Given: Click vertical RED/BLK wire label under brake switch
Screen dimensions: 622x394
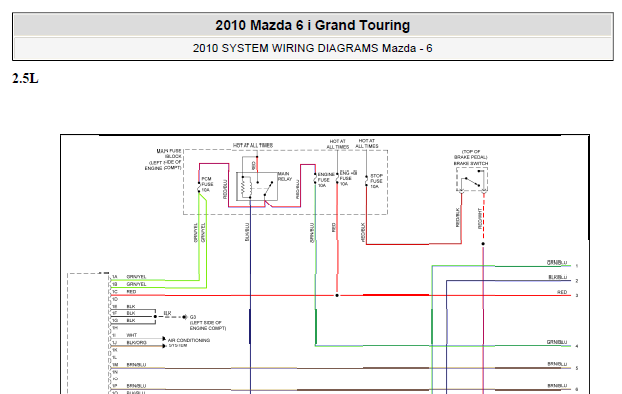Looking at the screenshot, I should [x=457, y=217].
